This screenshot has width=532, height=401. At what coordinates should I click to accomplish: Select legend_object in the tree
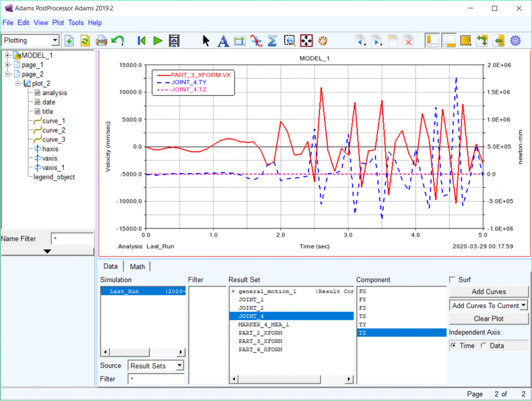point(54,177)
